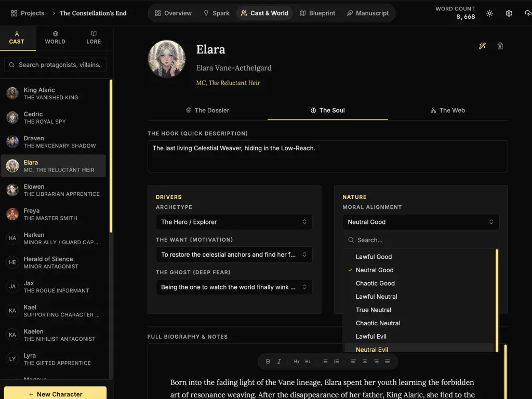Delete Elara with the trash icon
This screenshot has width=532, height=399.
coord(500,46)
